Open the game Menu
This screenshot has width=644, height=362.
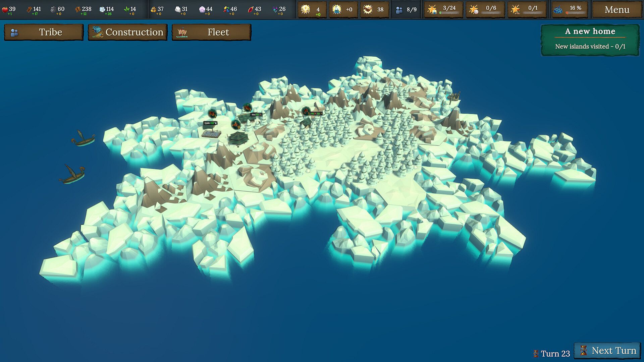click(616, 10)
